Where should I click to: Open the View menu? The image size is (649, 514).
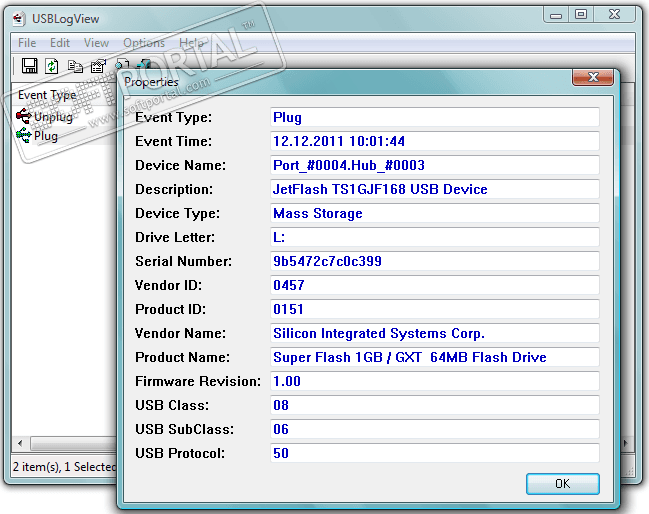click(96, 43)
